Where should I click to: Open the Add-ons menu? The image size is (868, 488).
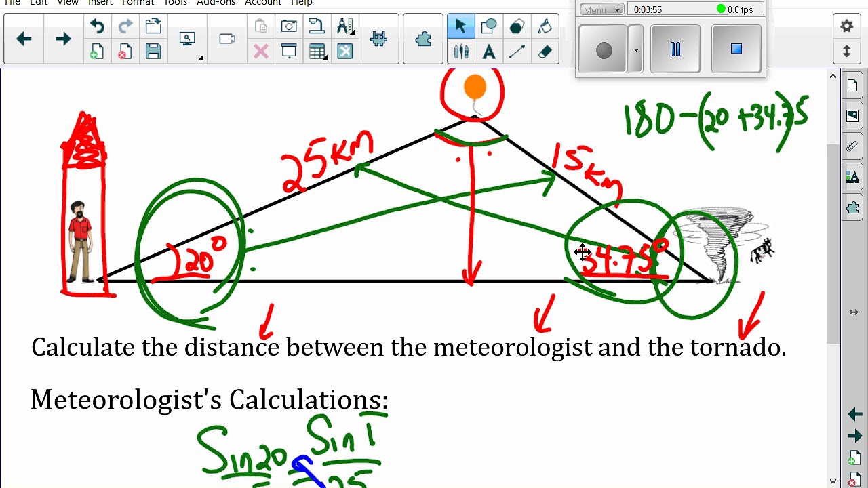216,3
